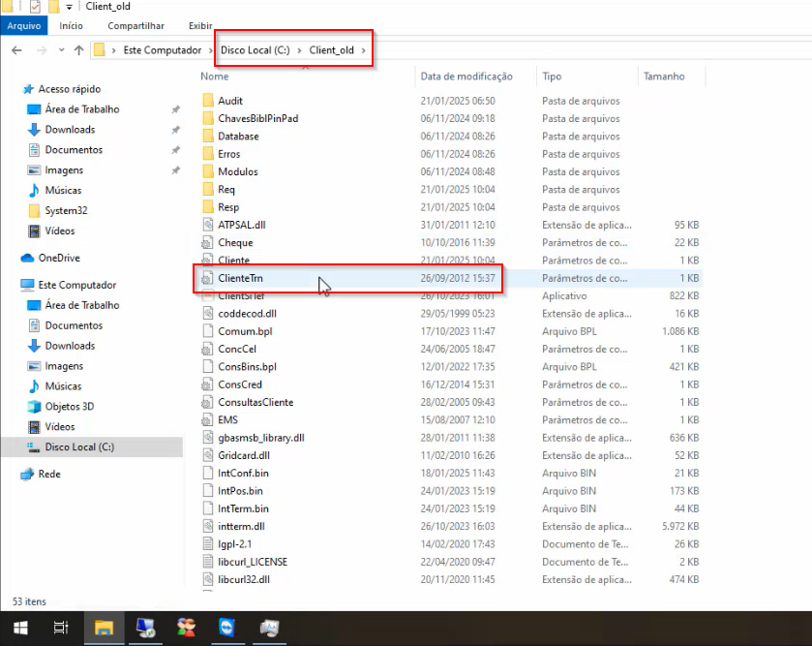The height and width of the screenshot is (646, 812).
Task: Select the Modulos folder icon
Action: tap(208, 171)
